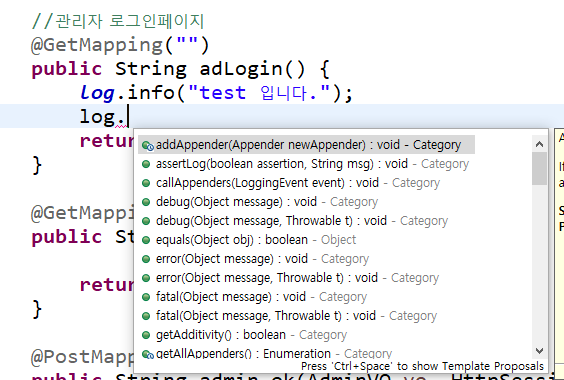564x380 pixels.
Task: Click the adLogin method name
Action: pyautogui.click(x=242, y=69)
